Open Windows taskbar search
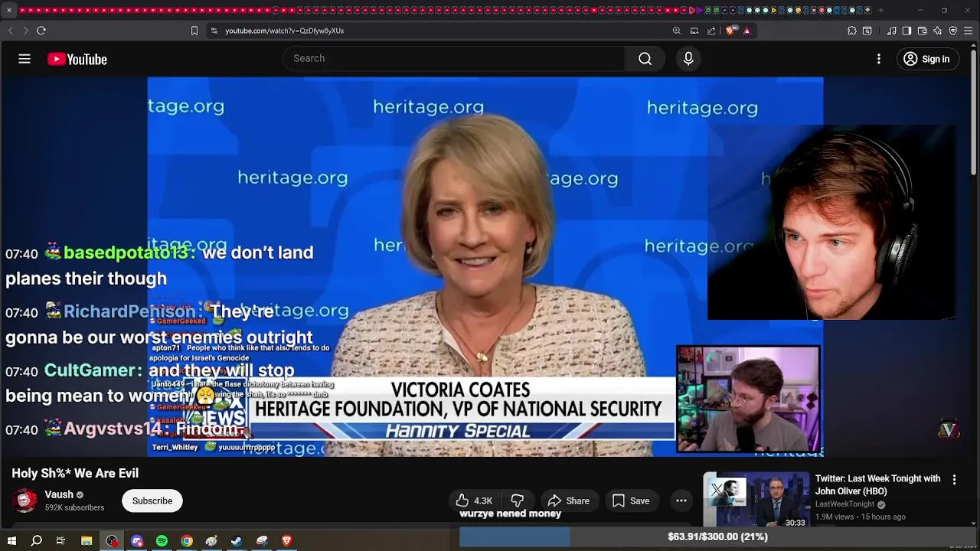 pos(36,541)
